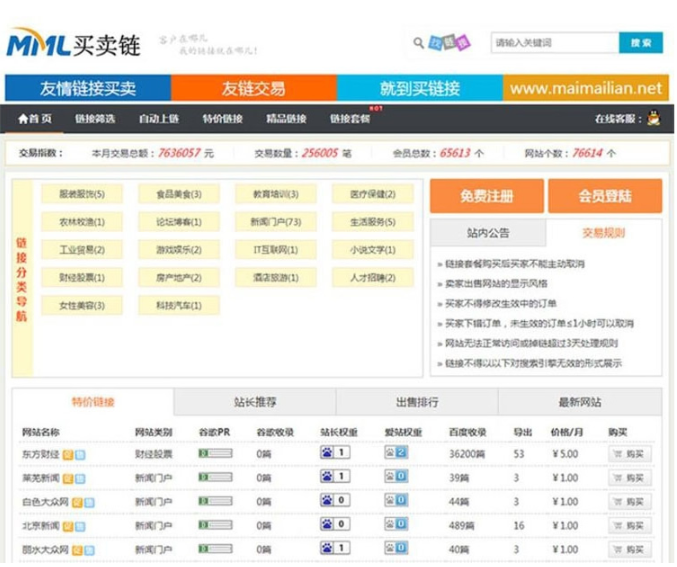The image size is (677, 567).
Task: Open the 链接筛选 navigation menu
Action: [94, 119]
